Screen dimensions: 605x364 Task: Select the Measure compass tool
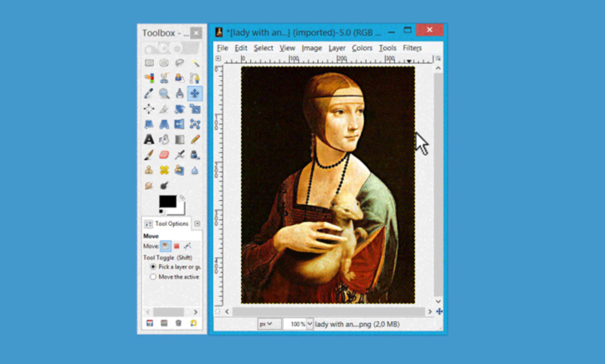[179, 94]
